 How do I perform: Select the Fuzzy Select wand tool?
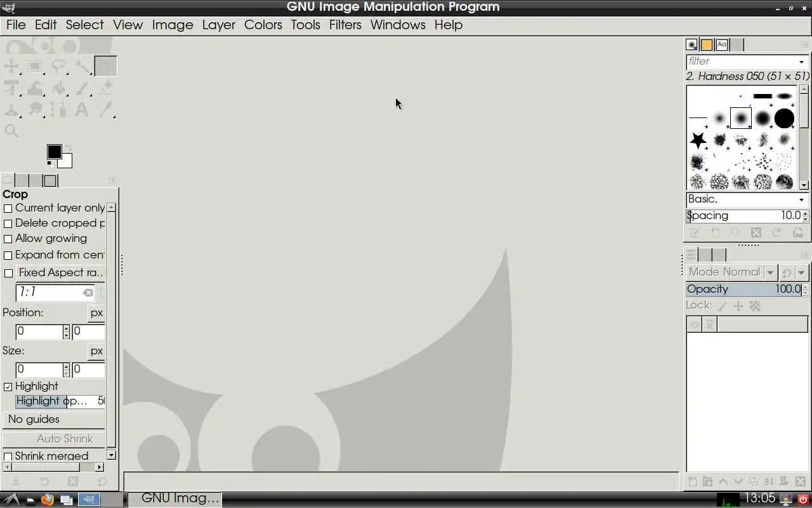coord(82,66)
